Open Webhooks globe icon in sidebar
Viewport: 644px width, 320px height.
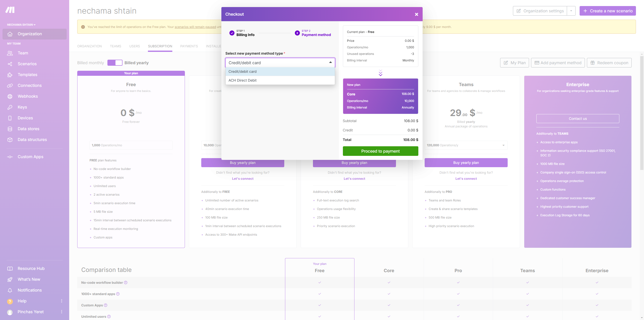click(10, 96)
